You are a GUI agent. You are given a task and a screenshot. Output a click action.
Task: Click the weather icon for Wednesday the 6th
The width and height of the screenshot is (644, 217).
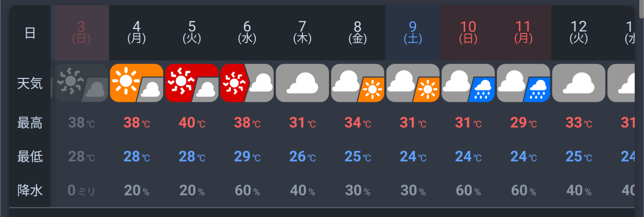tap(247, 83)
